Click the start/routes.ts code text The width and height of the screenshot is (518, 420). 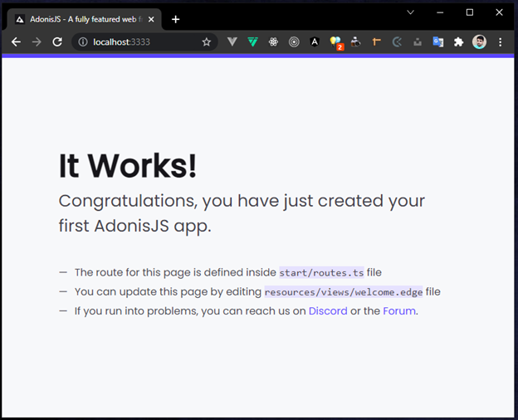321,272
